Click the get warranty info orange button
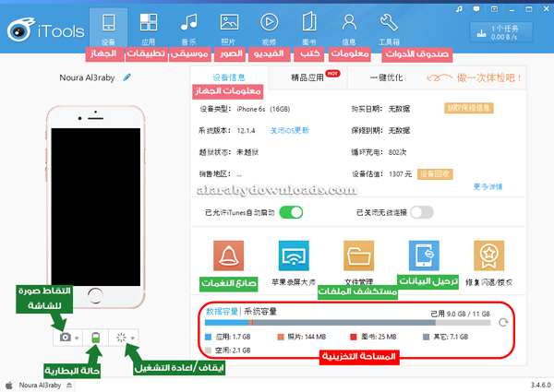This screenshot has width=554, height=392. pos(469,108)
